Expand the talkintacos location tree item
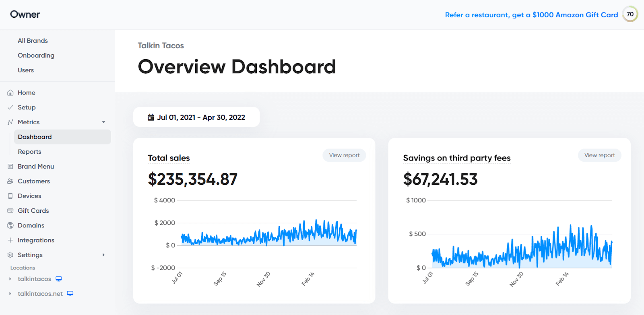Screen dimensions: 644x315 10,279
